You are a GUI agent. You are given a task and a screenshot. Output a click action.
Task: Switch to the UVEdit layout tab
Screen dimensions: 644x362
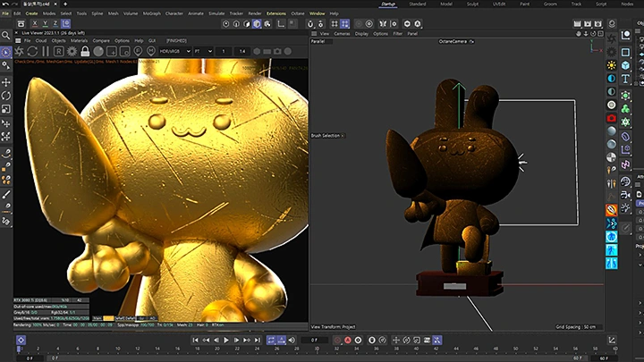click(499, 4)
